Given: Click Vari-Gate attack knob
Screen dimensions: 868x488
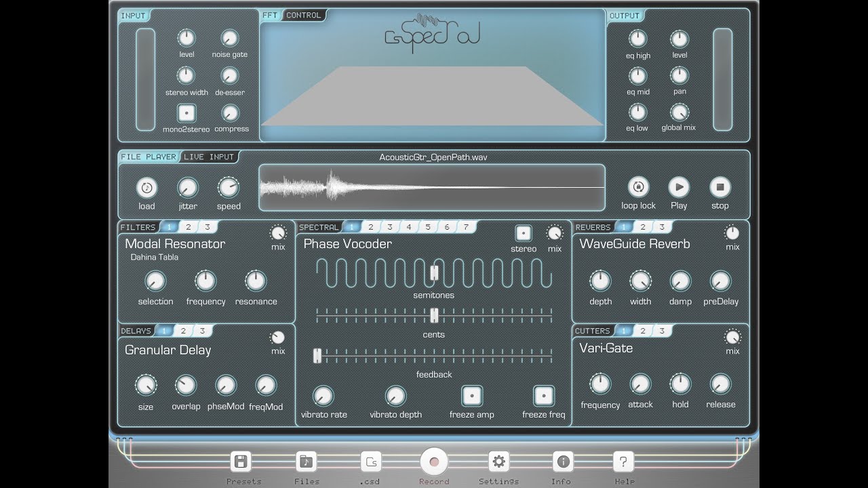Looking at the screenshot, I should (640, 384).
